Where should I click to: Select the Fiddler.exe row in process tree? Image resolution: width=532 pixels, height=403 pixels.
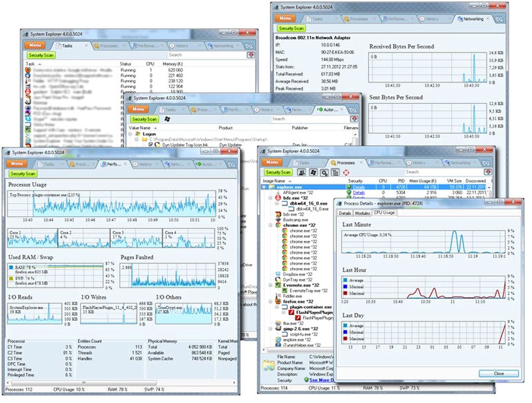(x=289, y=296)
